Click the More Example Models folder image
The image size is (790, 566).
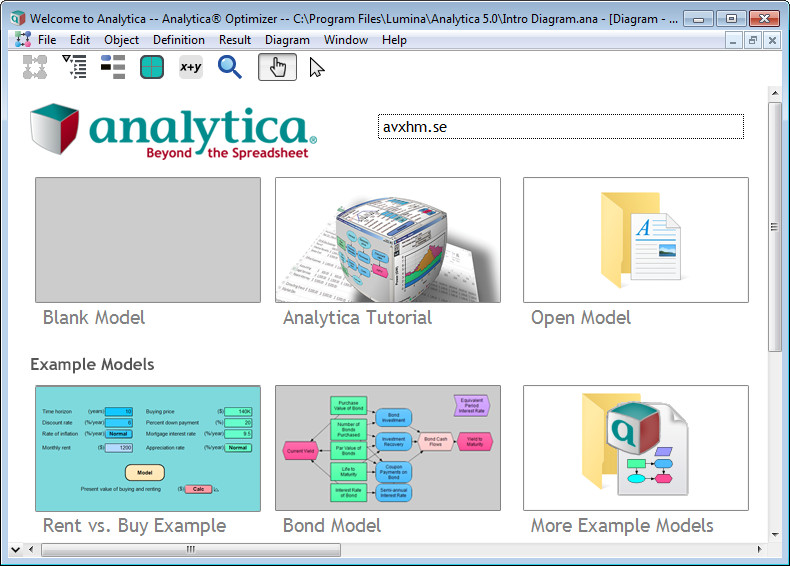click(x=636, y=449)
